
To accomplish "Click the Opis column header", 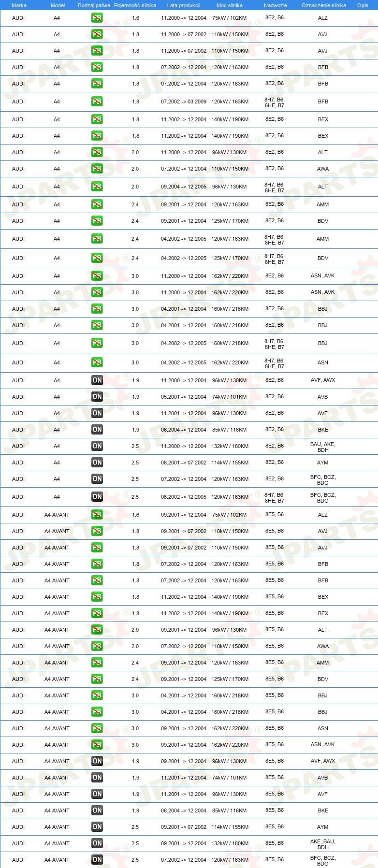I will pyautogui.click(x=363, y=5).
